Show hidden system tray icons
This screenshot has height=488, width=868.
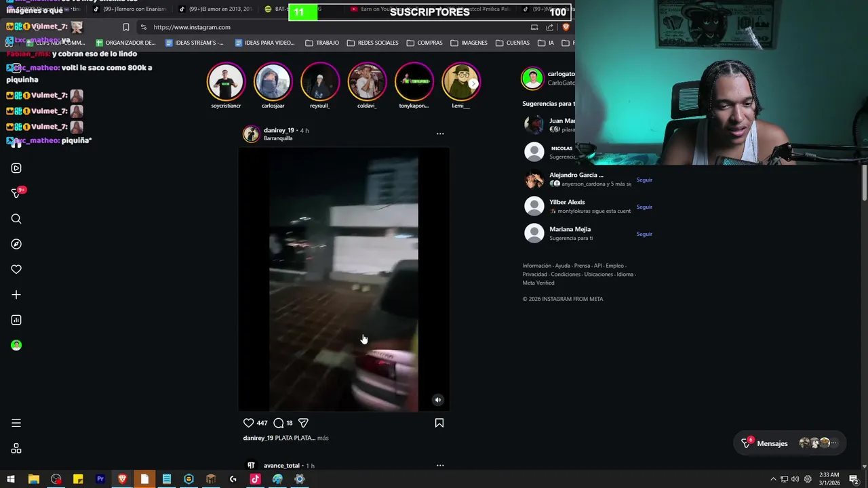pos(773,479)
